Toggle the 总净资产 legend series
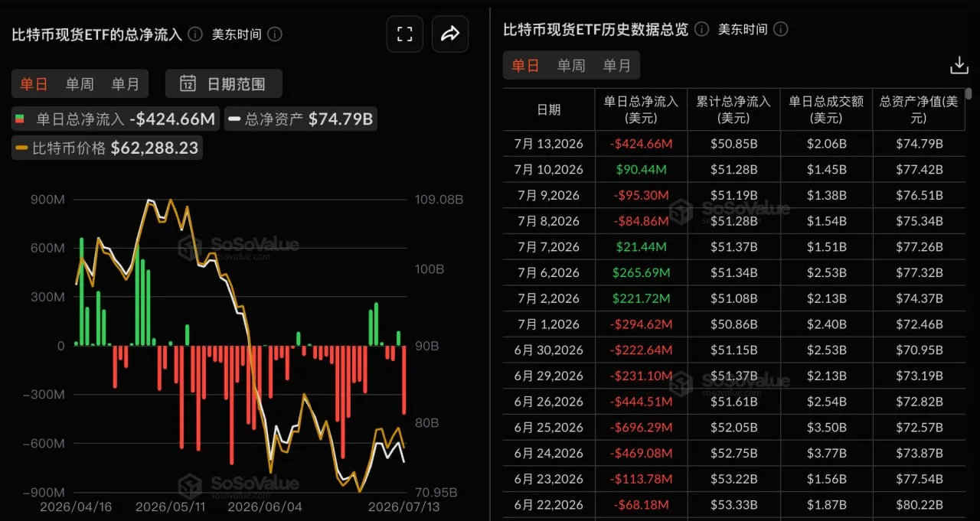The image size is (980, 521). [x=301, y=119]
